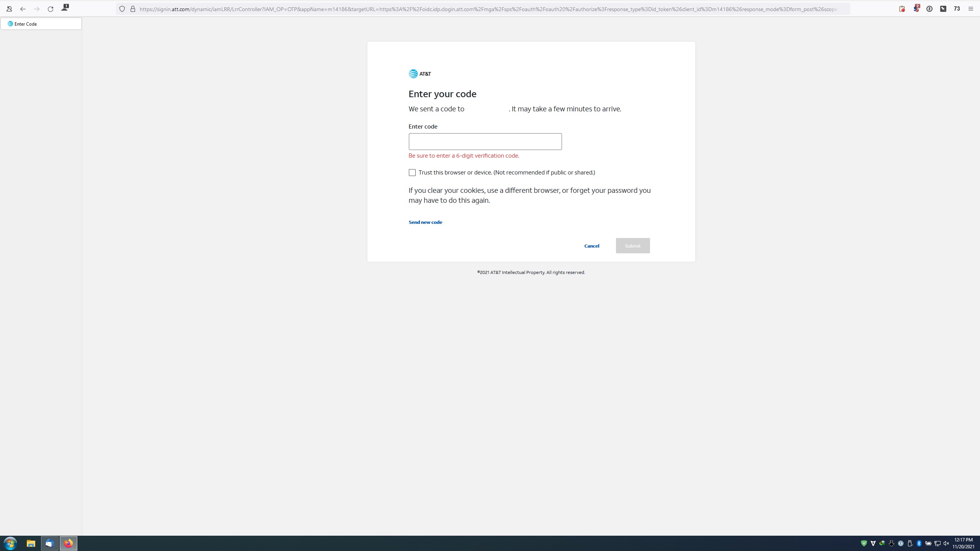Click the tracking protection shield in the address bar

click(122, 9)
